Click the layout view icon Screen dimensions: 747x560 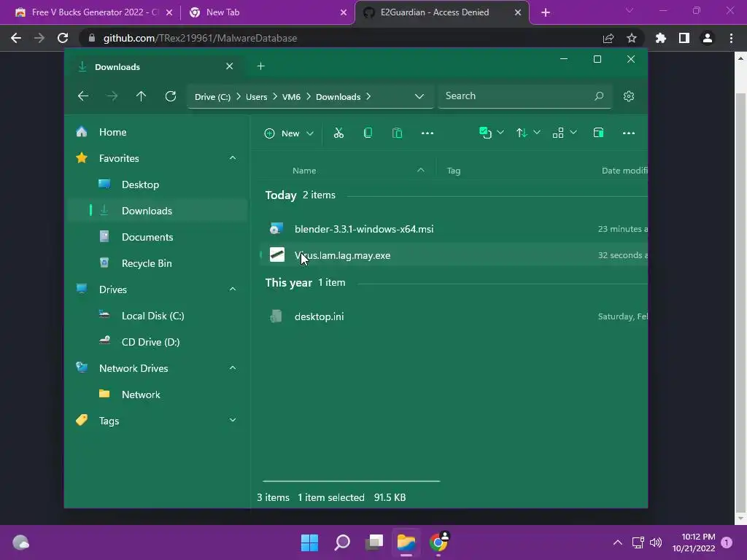coord(558,133)
